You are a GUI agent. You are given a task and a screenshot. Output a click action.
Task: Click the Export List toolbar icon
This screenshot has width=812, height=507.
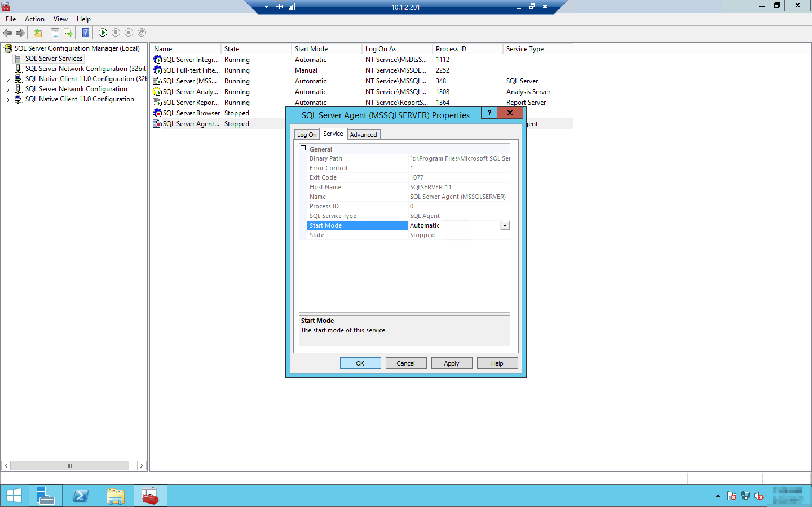68,32
